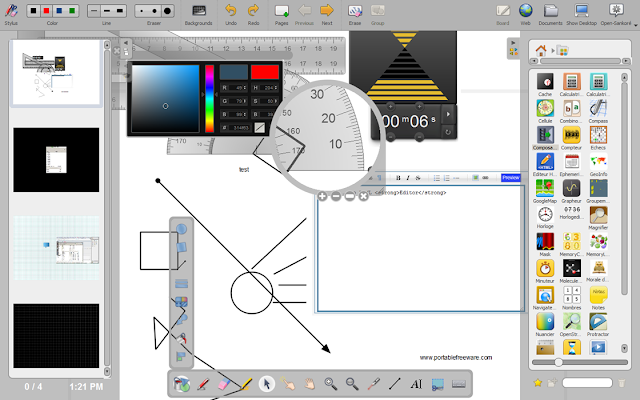The height and width of the screenshot is (400, 640).
Task: Open the Nuancier application
Action: (x=545, y=325)
